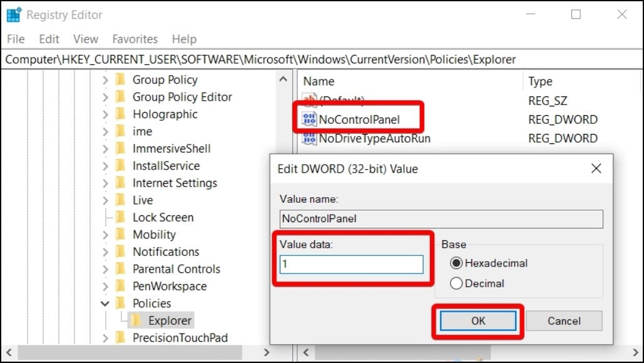Open the Edit menu

pyautogui.click(x=49, y=39)
